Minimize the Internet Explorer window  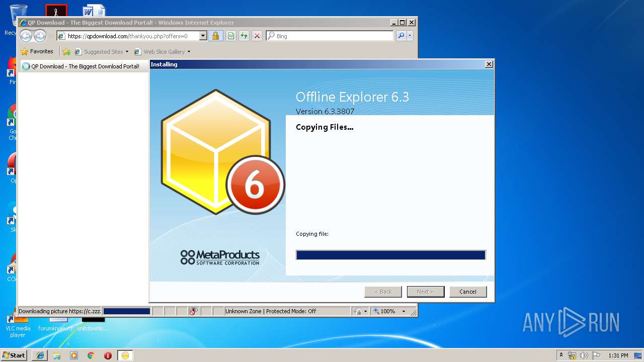pos(393,23)
